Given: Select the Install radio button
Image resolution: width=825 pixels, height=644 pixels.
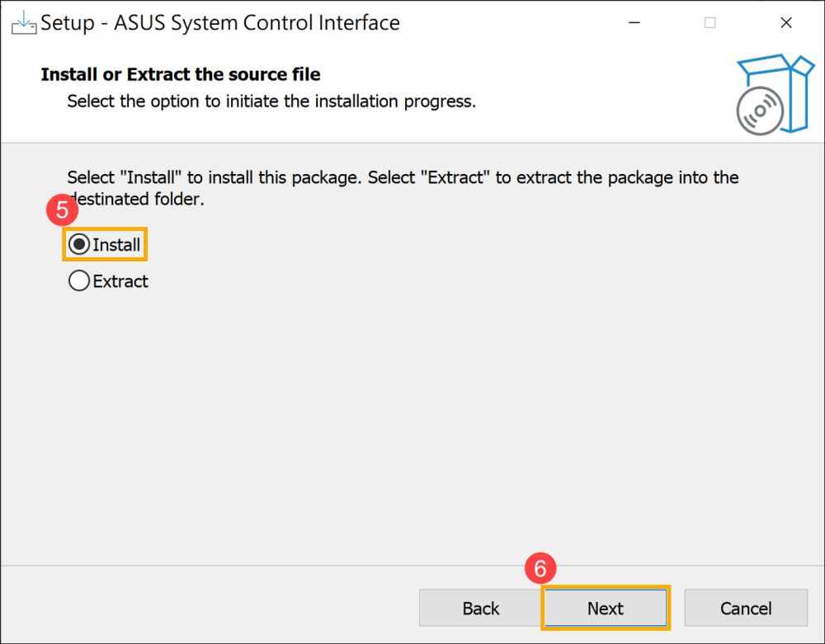Looking at the screenshot, I should point(79,245).
